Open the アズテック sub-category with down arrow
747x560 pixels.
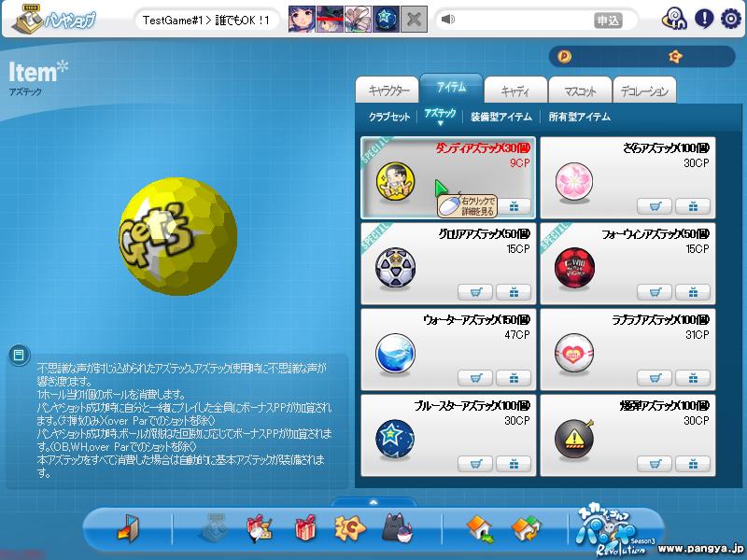(x=440, y=116)
